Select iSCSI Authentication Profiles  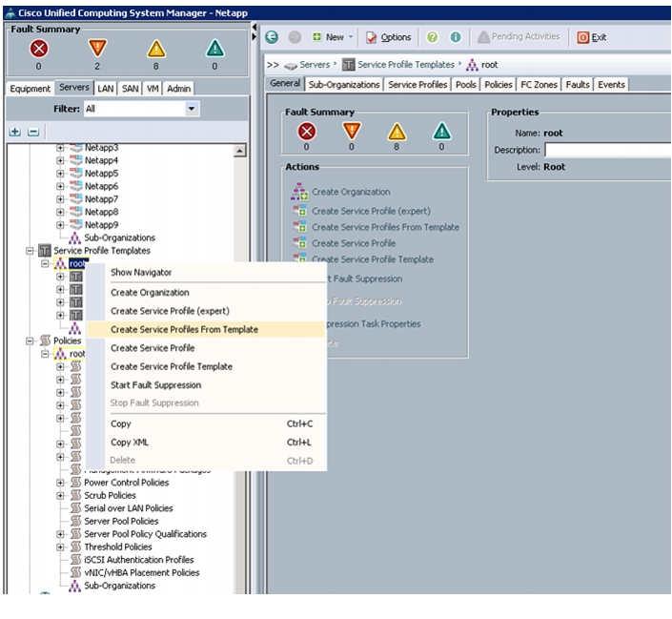pos(139,560)
